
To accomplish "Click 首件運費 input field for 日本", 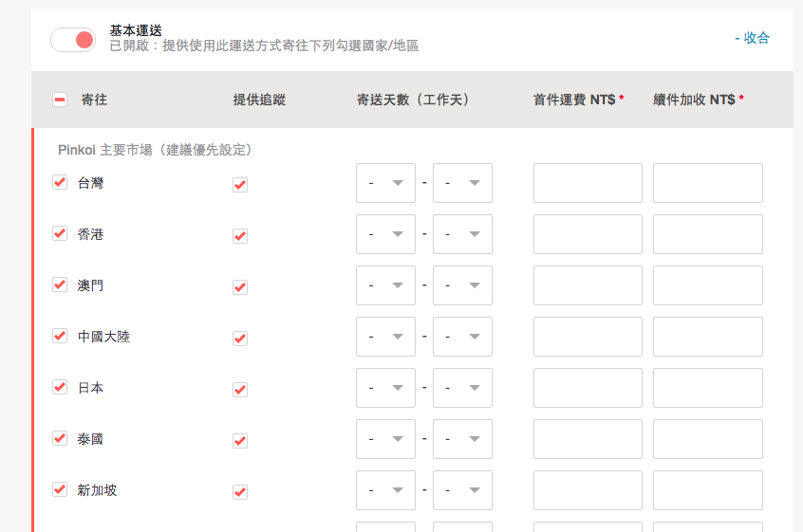I will click(x=588, y=388).
